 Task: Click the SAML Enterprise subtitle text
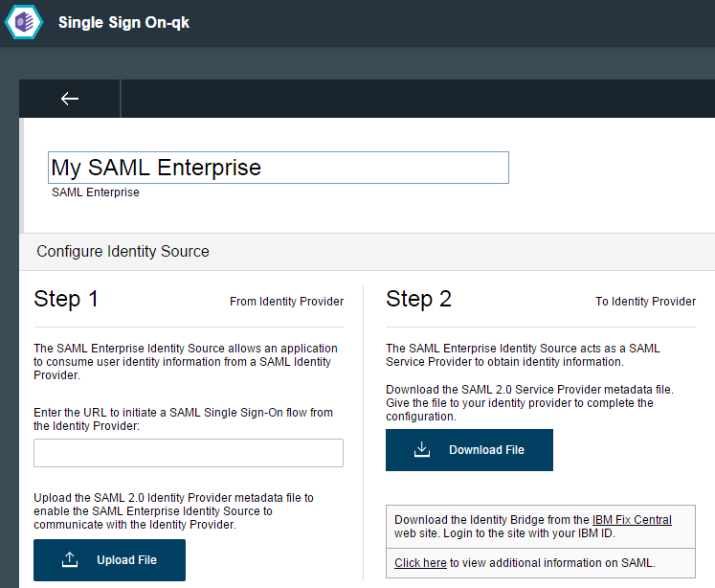tap(96, 192)
